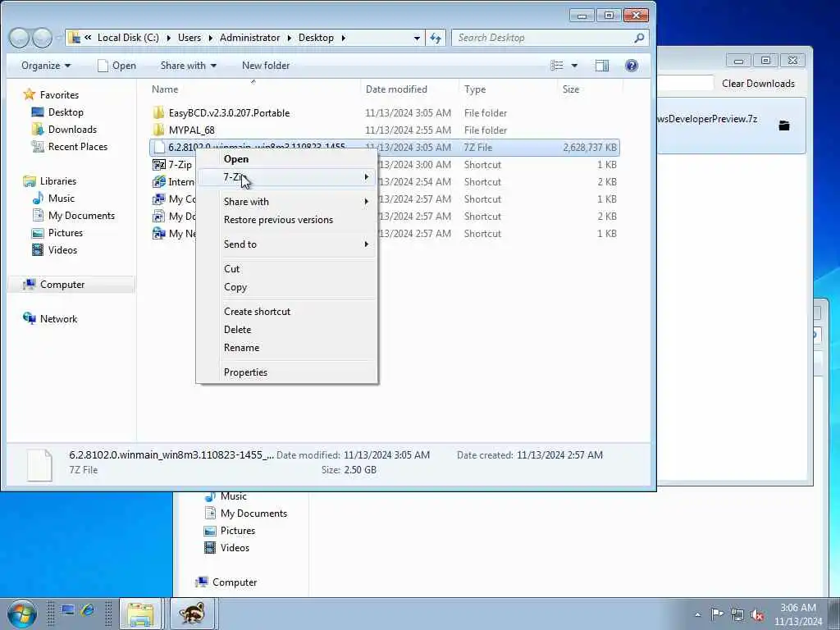Select the Music library icon in front sidebar
This screenshot has width=840, height=630.
coord(38,199)
